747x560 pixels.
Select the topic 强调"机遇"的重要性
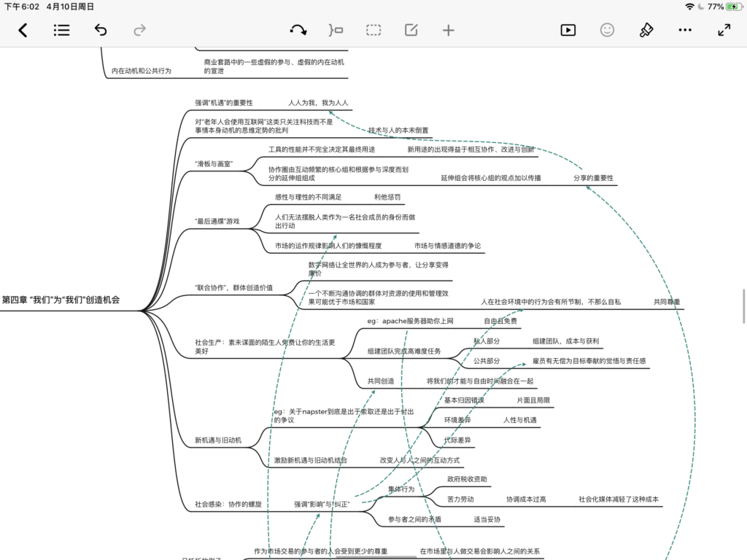click(x=224, y=103)
